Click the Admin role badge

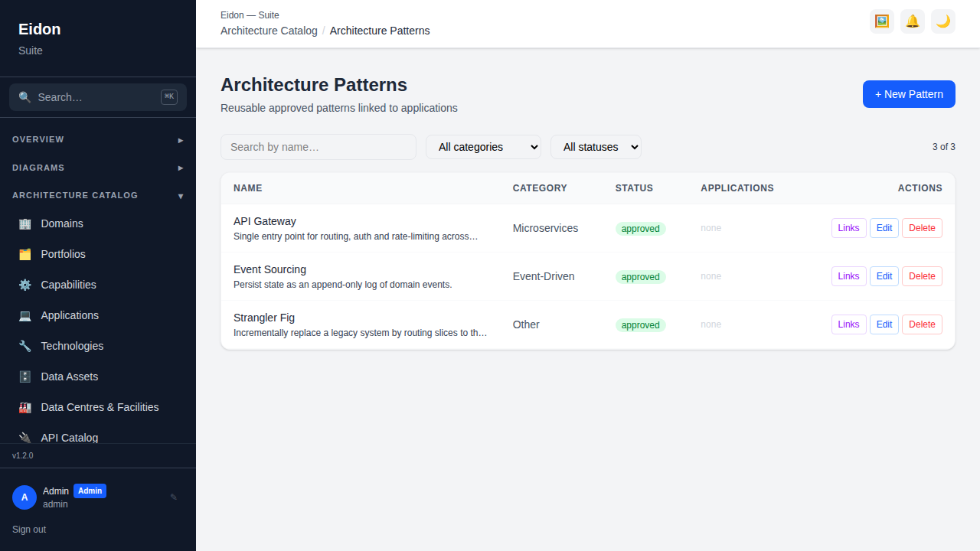90,491
